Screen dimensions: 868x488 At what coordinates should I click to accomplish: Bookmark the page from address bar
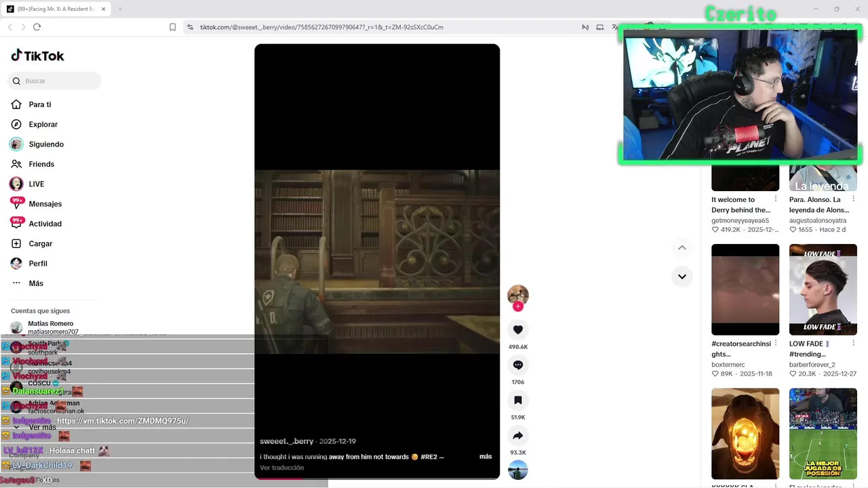pos(172,27)
